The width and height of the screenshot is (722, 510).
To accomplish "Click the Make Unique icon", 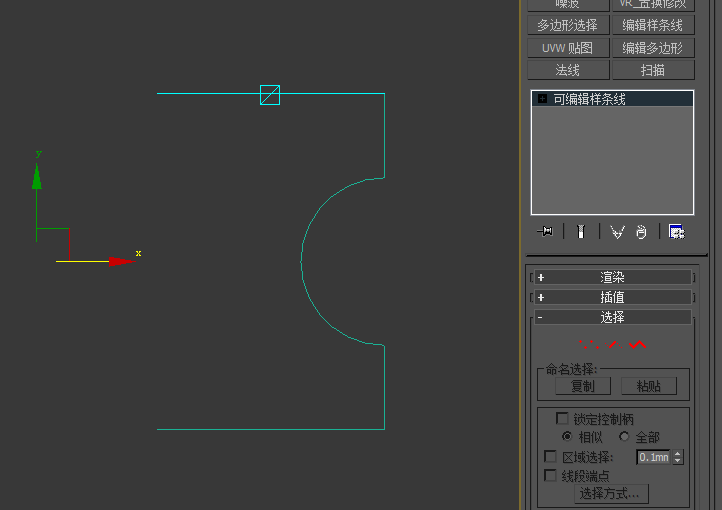I will [x=617, y=232].
